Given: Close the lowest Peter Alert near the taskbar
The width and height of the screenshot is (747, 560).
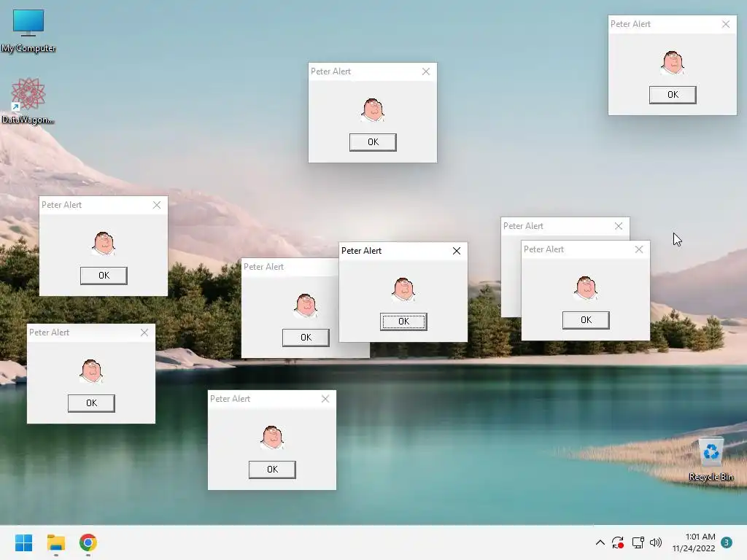Looking at the screenshot, I should [x=325, y=399].
